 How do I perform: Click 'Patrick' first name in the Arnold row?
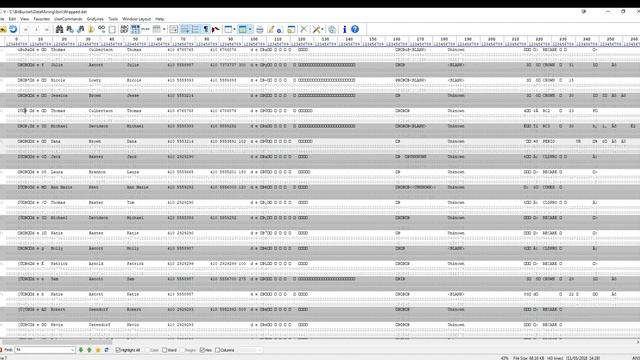59,264
